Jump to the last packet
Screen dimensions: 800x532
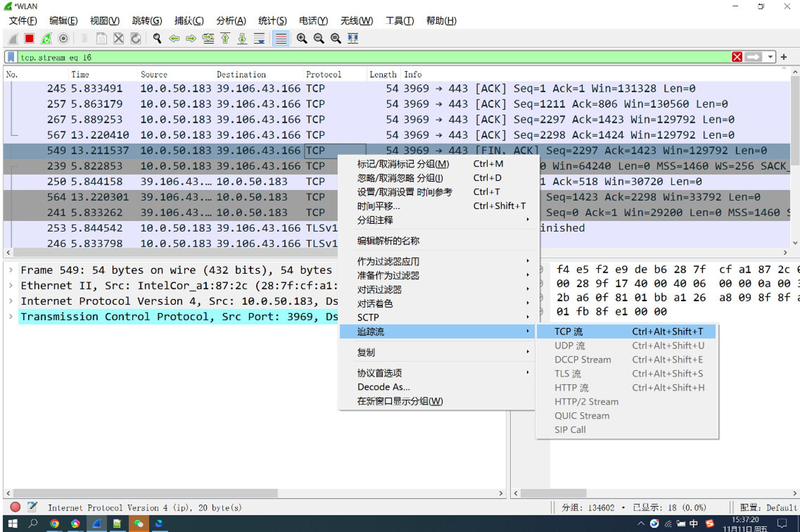(242, 38)
